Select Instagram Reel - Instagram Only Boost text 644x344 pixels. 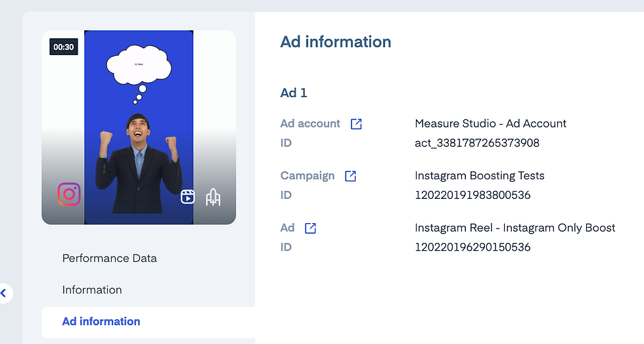point(515,228)
